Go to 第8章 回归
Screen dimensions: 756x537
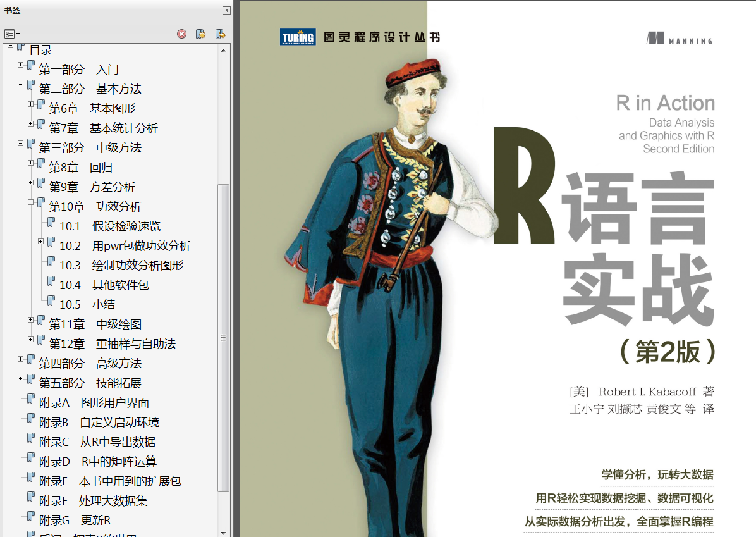click(x=80, y=168)
